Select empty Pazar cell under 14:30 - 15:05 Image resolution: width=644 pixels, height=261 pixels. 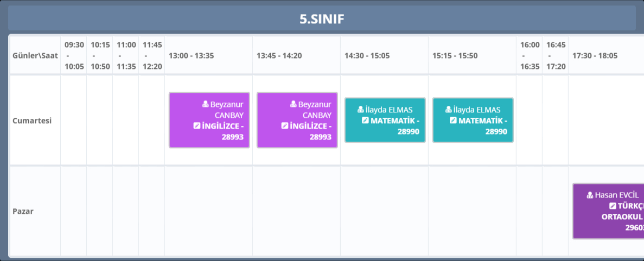click(x=384, y=211)
